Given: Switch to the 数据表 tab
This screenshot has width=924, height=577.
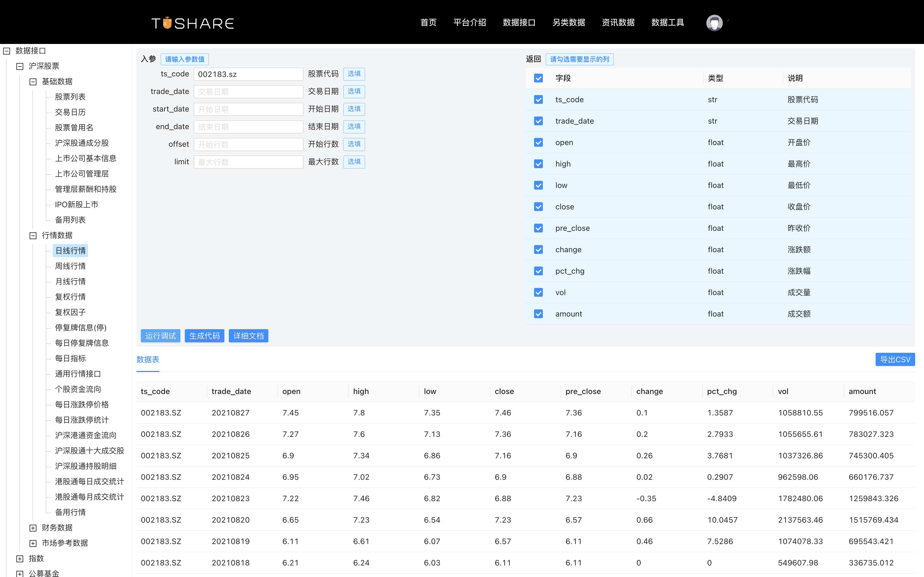Looking at the screenshot, I should tap(148, 359).
